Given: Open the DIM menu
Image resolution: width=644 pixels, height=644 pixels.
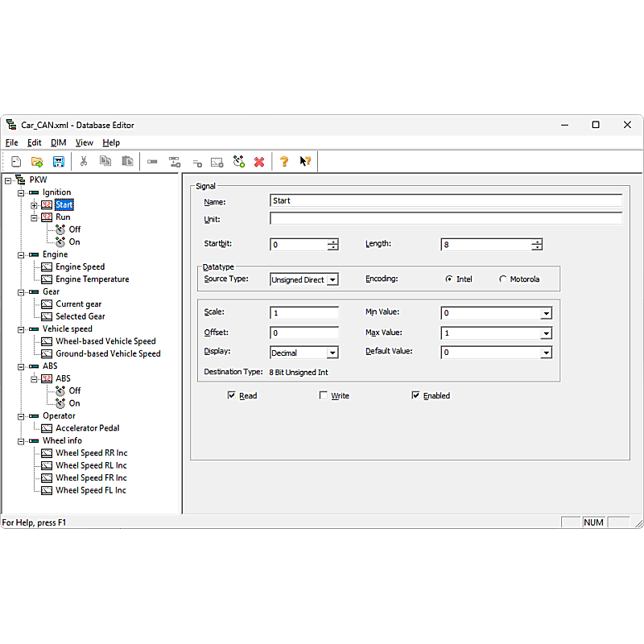Looking at the screenshot, I should click(x=57, y=142).
